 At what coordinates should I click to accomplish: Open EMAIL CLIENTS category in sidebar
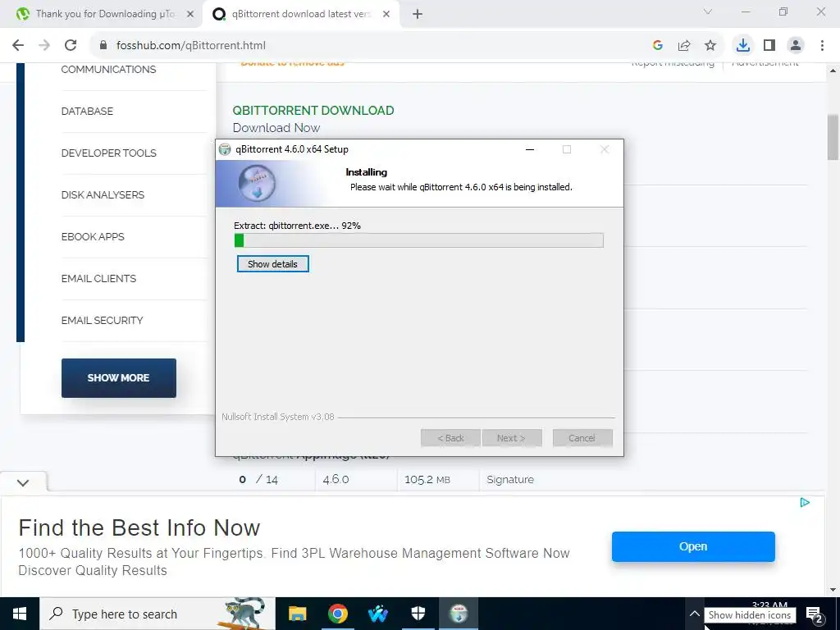[98, 279]
